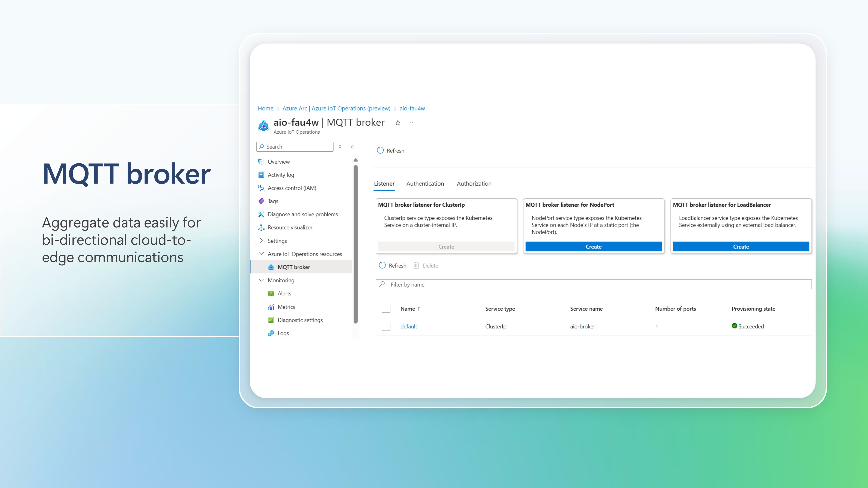
Task: Open Diagnose and solve problems
Action: pos(302,214)
